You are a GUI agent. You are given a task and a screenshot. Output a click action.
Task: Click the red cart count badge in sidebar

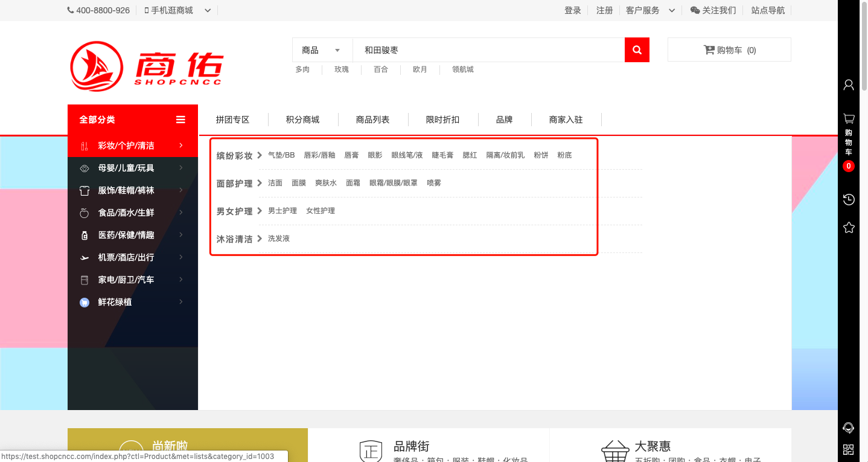(849, 166)
